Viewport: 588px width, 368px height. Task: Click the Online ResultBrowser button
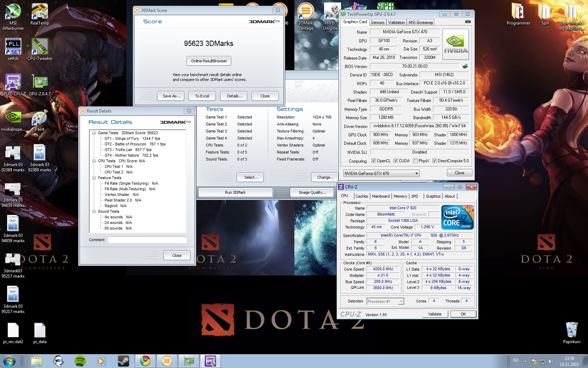coord(209,61)
